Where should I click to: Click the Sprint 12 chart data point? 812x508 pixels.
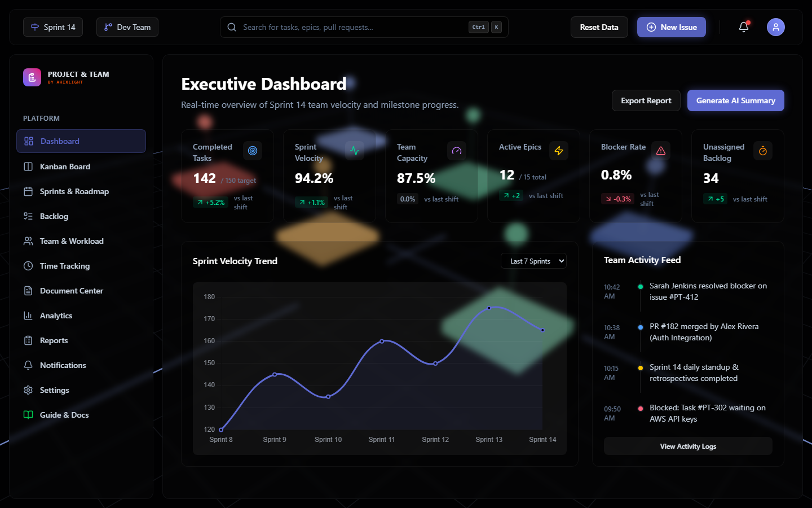pyautogui.click(x=435, y=364)
